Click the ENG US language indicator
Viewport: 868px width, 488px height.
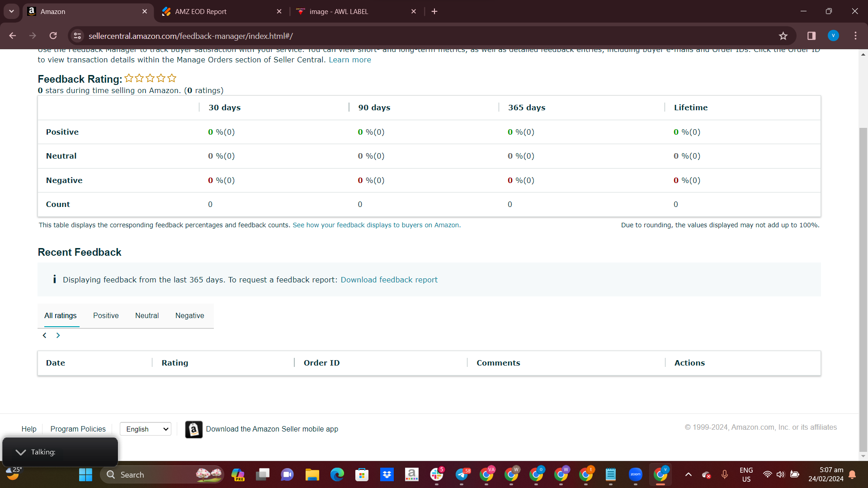tap(746, 474)
